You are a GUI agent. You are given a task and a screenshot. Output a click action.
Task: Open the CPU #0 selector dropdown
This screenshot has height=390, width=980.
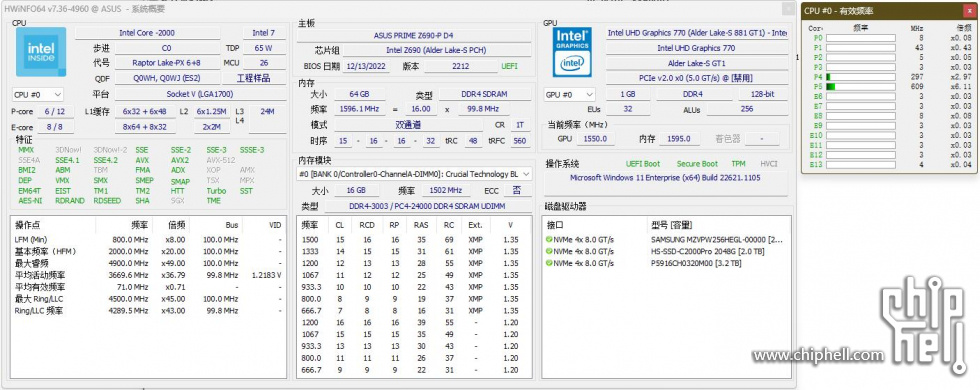pyautogui.click(x=38, y=94)
